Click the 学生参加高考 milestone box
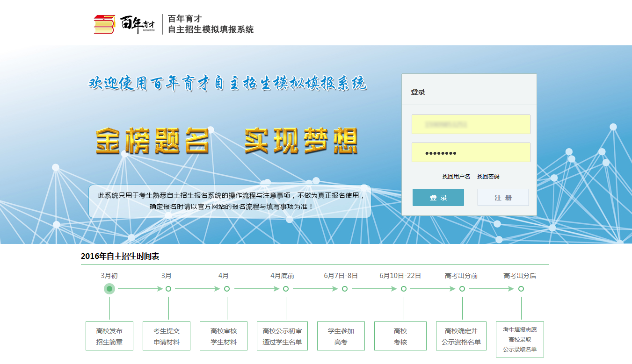This screenshot has height=364, width=632. 341,335
